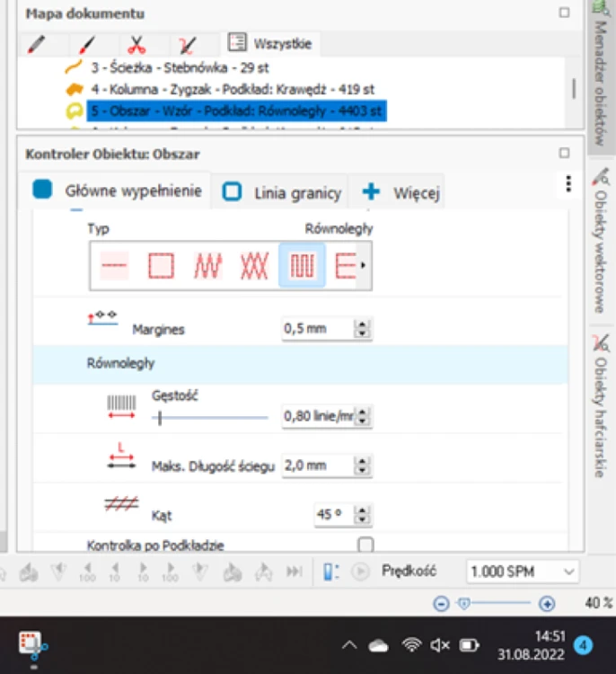Increase Kąt angle with the up spinner
616x674 pixels.
362,510
